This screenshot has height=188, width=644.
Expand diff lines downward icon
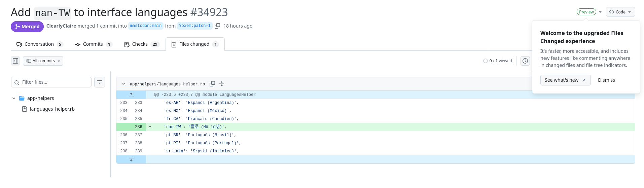[x=131, y=159]
